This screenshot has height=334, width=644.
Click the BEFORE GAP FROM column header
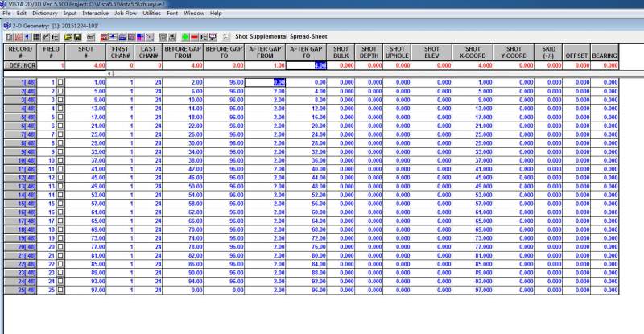[183, 52]
